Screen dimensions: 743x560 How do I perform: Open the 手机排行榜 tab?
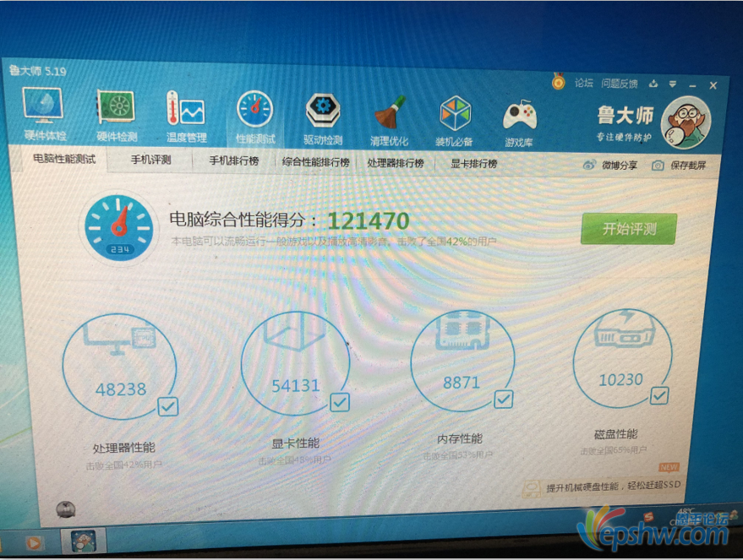pos(234,161)
